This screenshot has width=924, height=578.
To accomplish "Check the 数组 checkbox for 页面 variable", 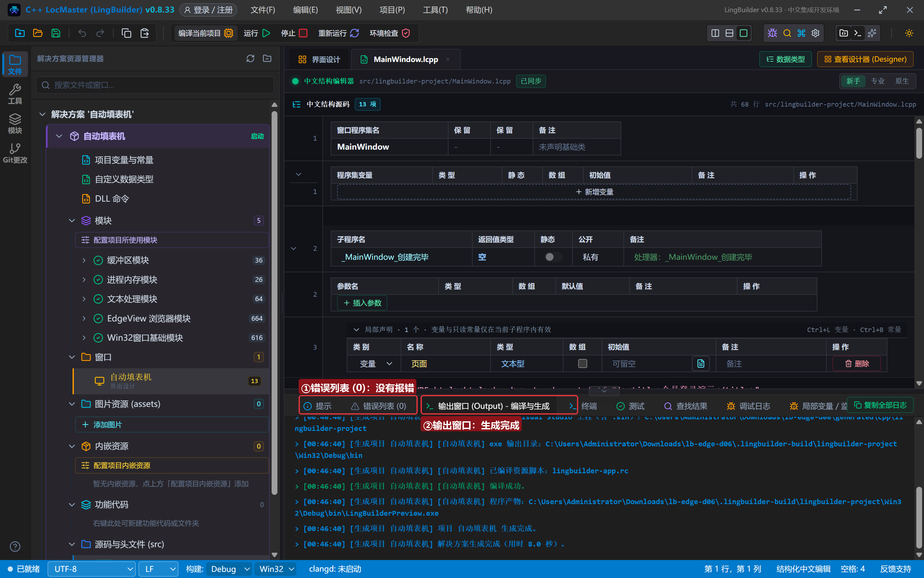I will (x=582, y=363).
